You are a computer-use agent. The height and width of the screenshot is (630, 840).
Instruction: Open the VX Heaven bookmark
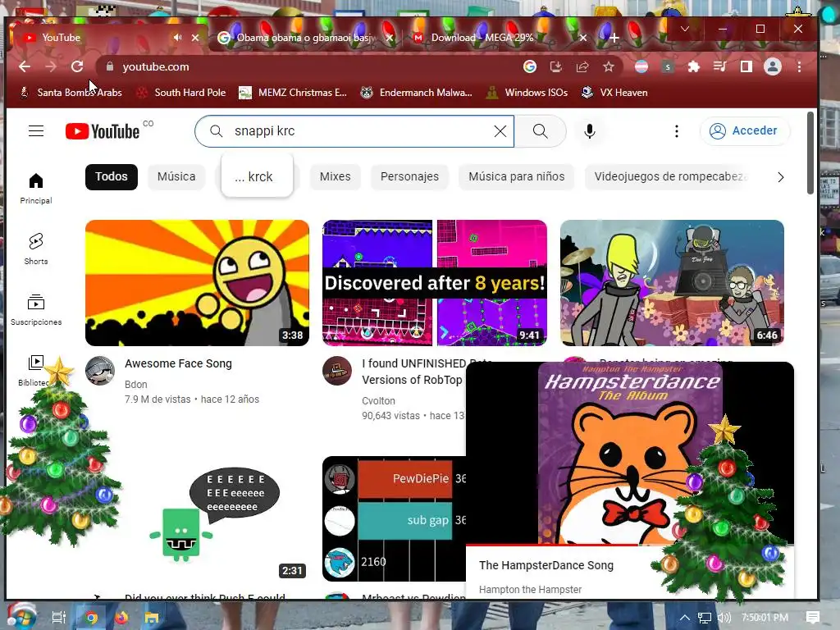(x=614, y=93)
